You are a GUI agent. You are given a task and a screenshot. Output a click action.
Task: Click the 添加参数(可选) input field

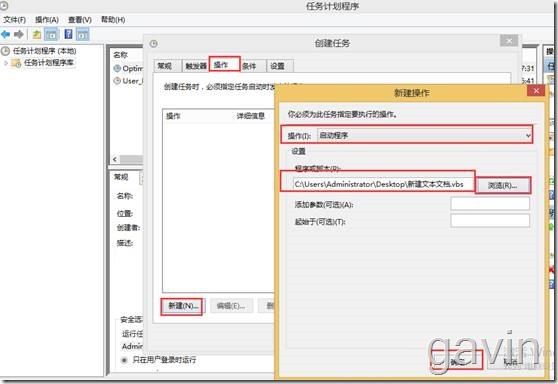[x=490, y=204]
